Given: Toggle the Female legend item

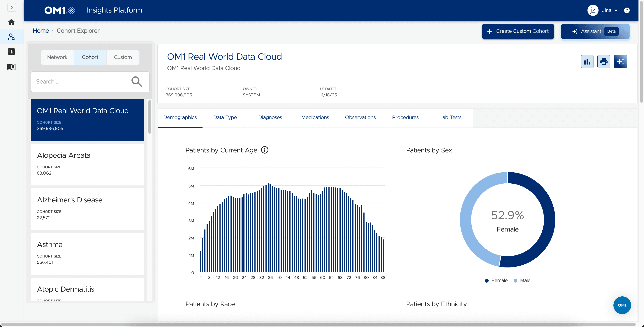Looking at the screenshot, I should click(496, 281).
